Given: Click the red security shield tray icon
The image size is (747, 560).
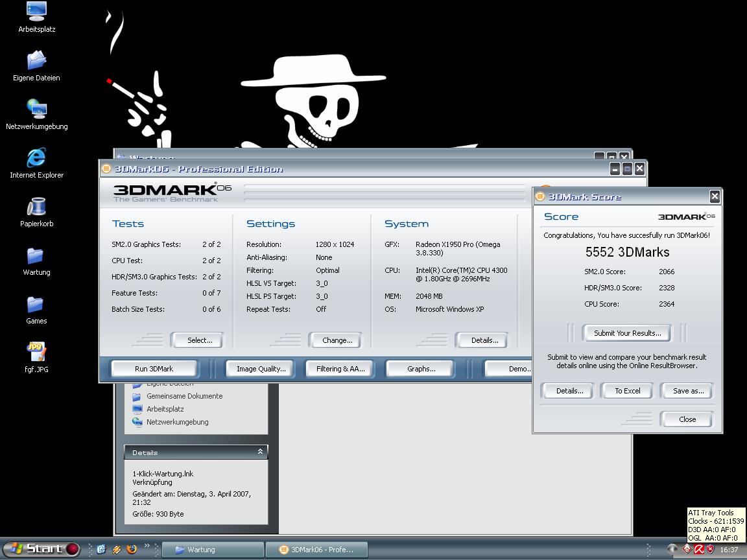Looking at the screenshot, I should (710, 549).
